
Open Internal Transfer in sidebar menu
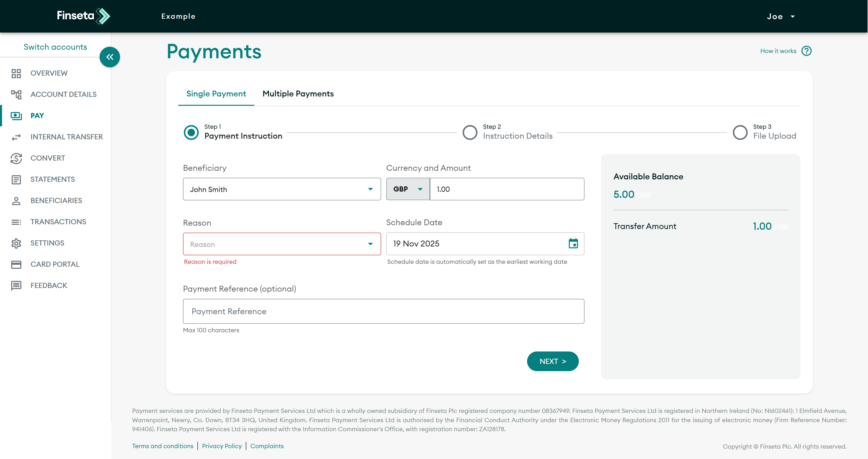[x=66, y=137]
